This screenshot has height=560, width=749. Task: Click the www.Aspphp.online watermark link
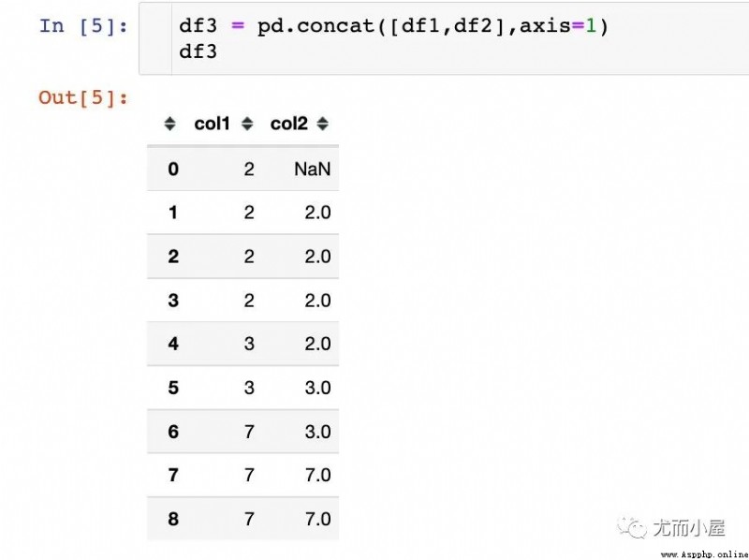point(704,554)
